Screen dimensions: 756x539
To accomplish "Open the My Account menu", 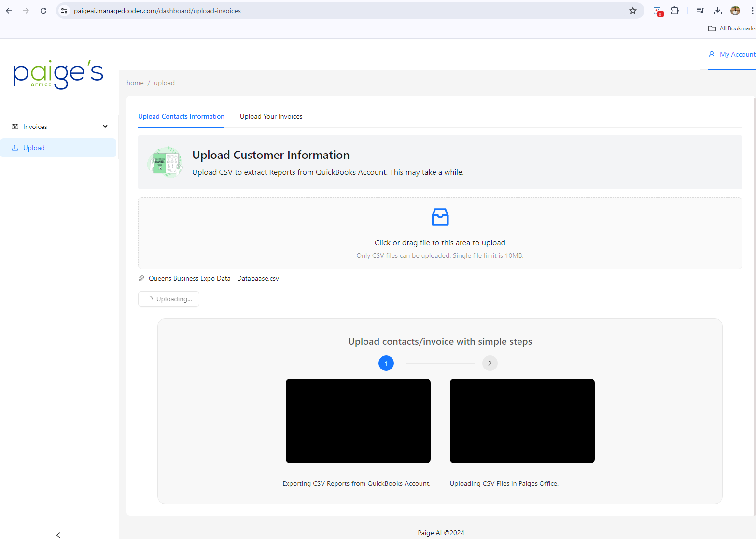I will pos(732,54).
